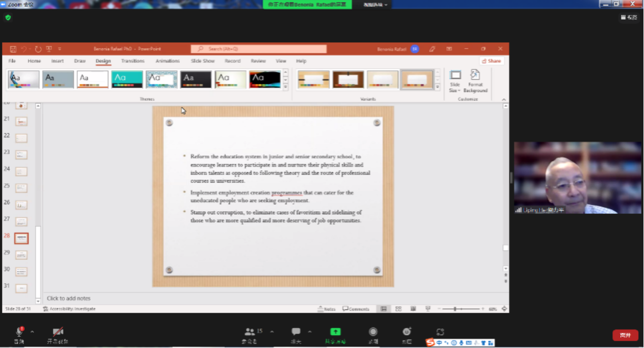Click the Zoom record button icon

(x=373, y=332)
